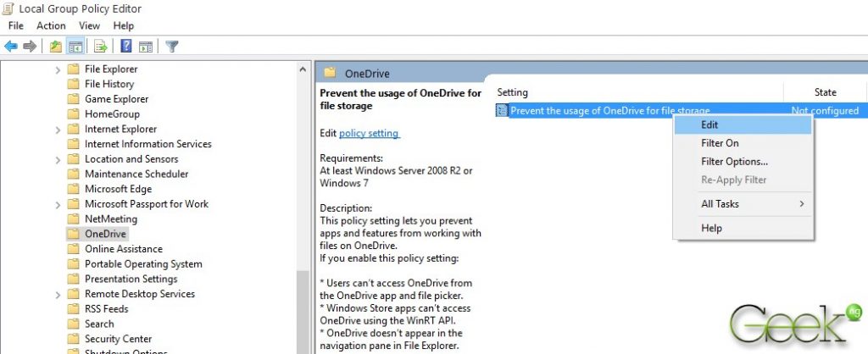Select the Presentation Settings tree item
This screenshot has height=354, width=868.
tap(131, 279)
